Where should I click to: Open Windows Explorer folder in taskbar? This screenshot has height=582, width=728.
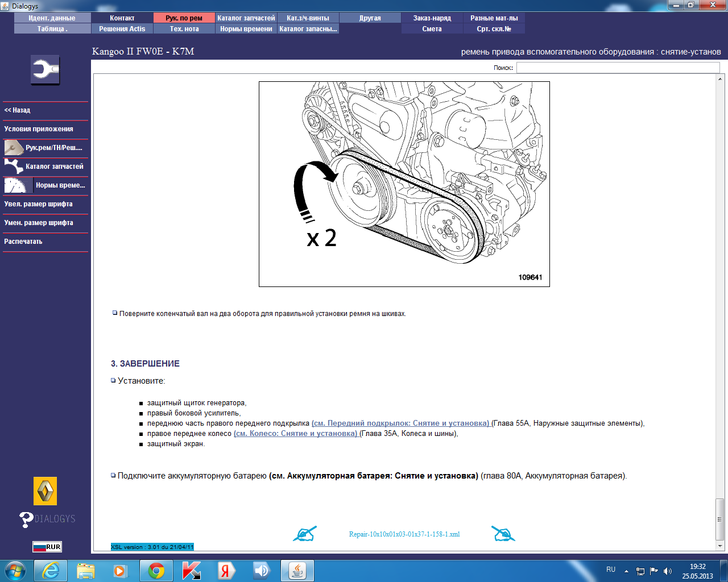click(86, 571)
